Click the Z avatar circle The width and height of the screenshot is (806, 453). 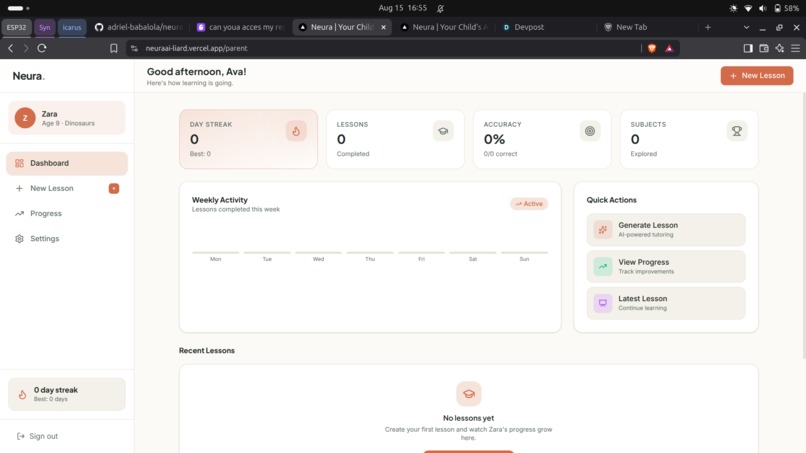[25, 118]
